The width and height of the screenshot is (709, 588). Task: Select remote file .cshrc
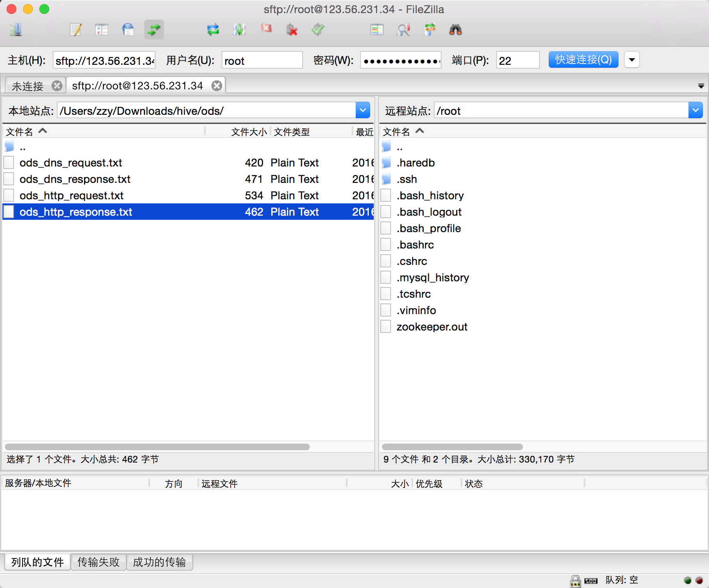[543, 261]
